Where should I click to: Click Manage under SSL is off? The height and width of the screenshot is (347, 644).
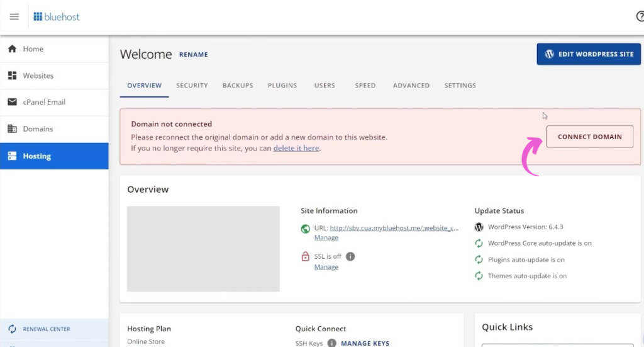tap(326, 267)
